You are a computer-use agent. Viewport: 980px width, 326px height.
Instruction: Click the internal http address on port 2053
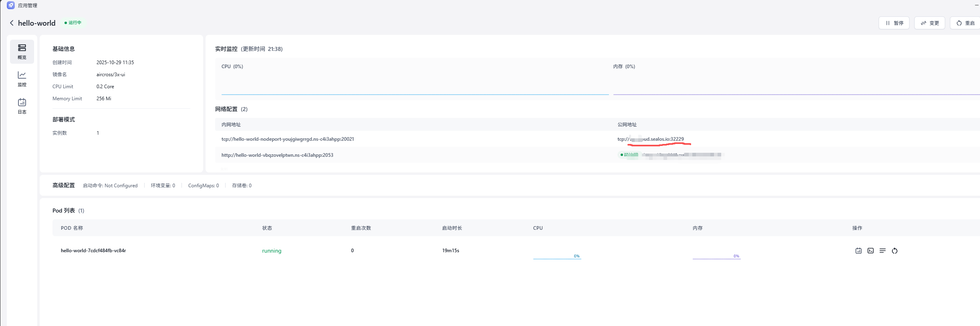click(x=277, y=155)
